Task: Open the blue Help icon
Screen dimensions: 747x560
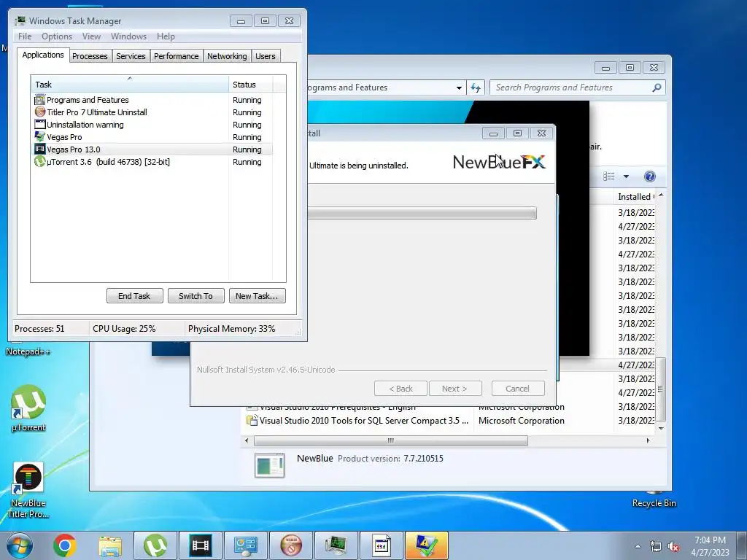Action: 649,176
